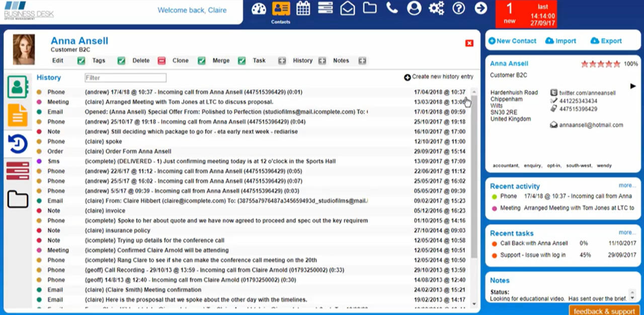Click into the History Filter field
Viewport: 644px width, 315px height.
pos(125,78)
